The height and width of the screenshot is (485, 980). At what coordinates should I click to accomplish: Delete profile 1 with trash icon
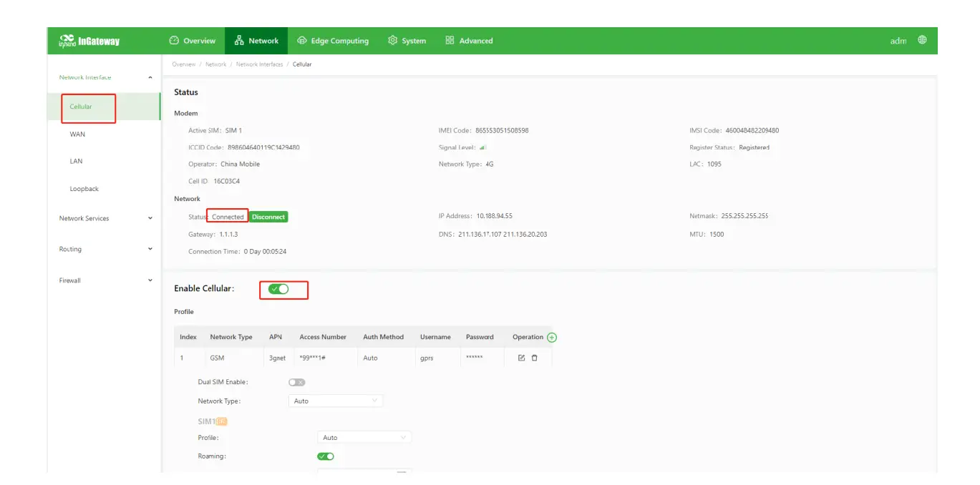534,358
